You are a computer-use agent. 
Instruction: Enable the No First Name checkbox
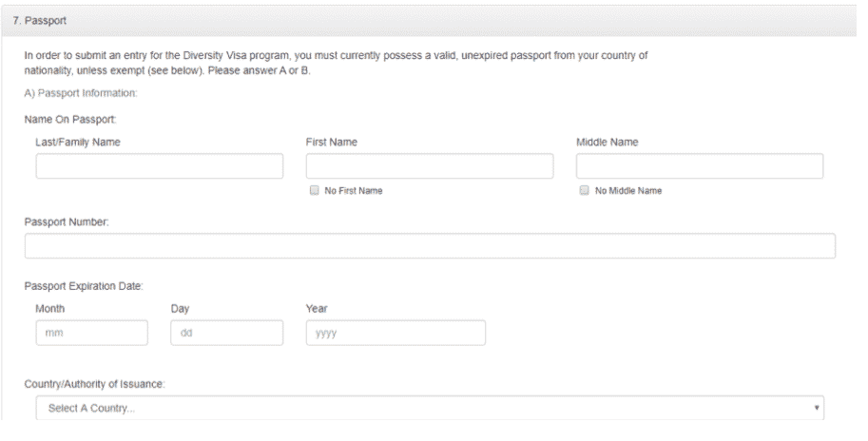point(313,190)
